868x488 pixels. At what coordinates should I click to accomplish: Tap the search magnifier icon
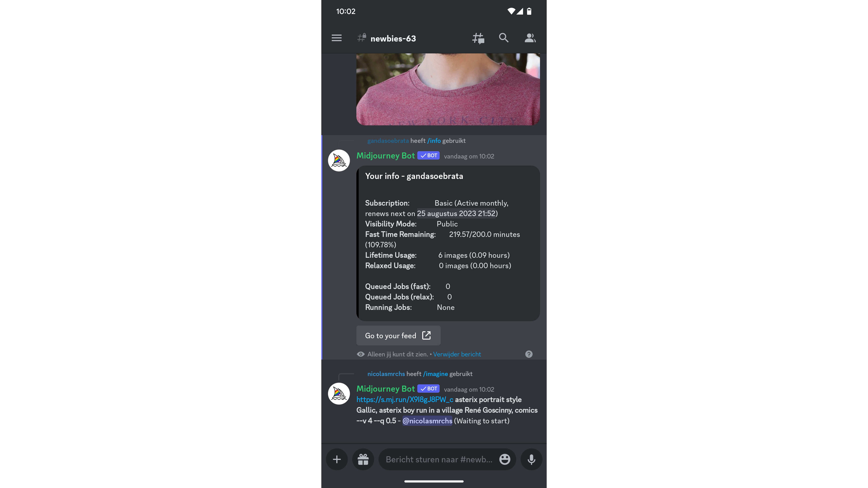pyautogui.click(x=504, y=38)
